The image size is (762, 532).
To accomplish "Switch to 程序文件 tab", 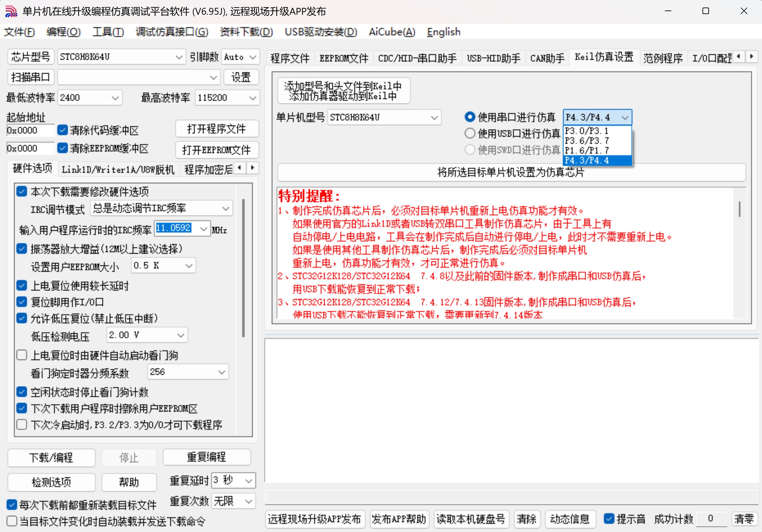I will click(x=290, y=59).
